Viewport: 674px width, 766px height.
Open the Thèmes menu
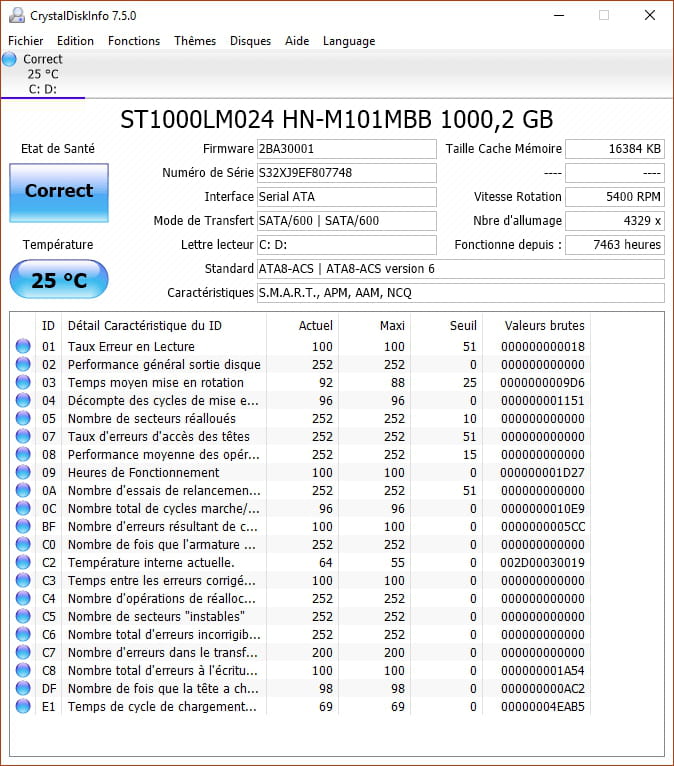[x=195, y=41]
